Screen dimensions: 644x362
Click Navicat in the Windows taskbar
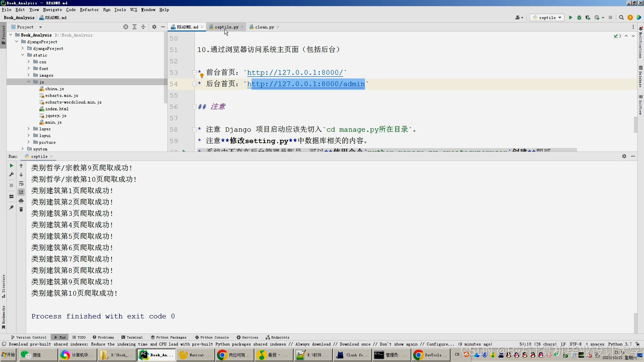pos(195,355)
